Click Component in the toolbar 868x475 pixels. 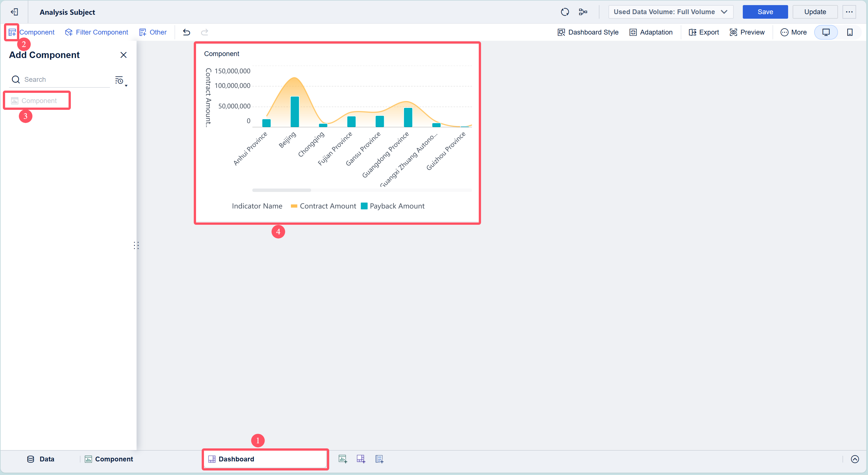tap(31, 32)
